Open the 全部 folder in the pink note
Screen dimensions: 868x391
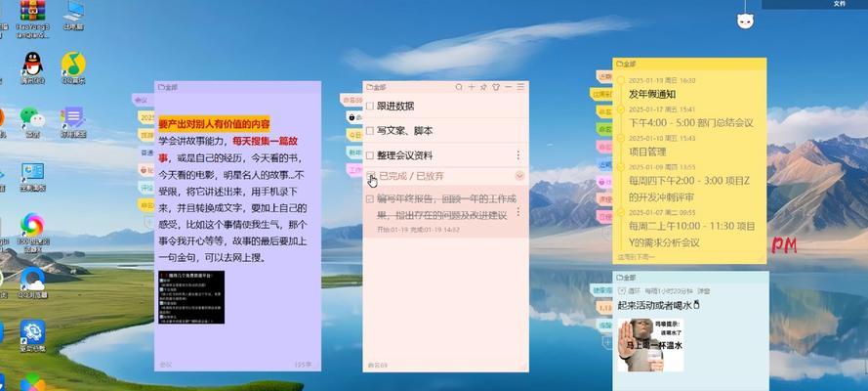[376, 88]
